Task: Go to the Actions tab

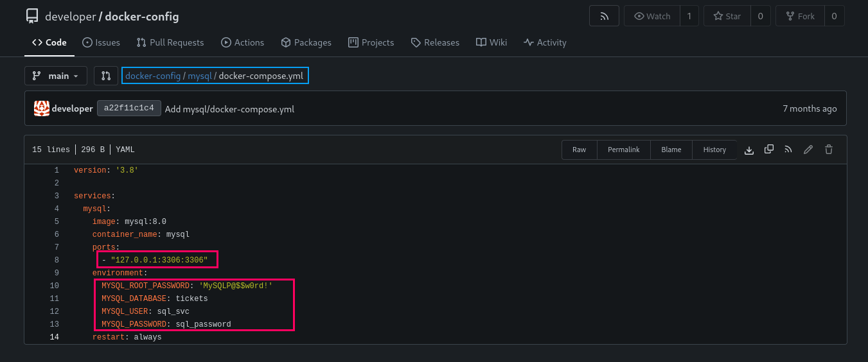Action: [x=242, y=42]
